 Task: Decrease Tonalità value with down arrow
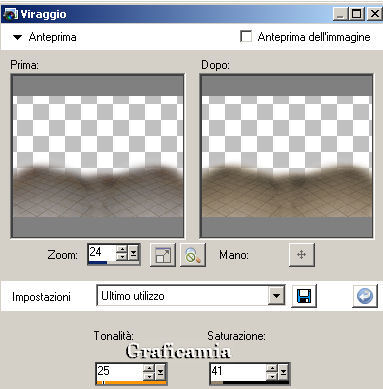150,376
